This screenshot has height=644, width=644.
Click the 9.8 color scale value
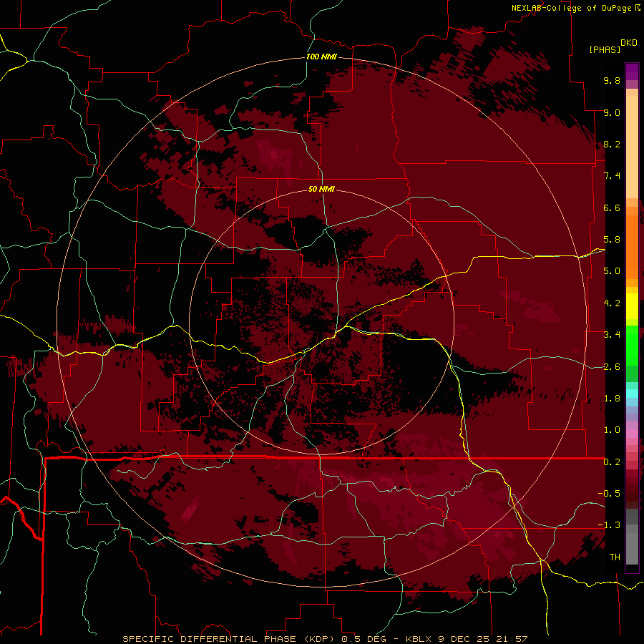coord(612,80)
